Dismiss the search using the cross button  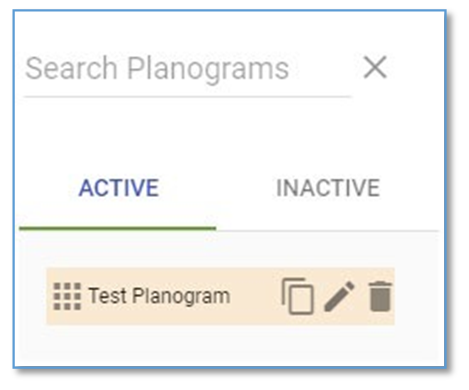tap(375, 67)
